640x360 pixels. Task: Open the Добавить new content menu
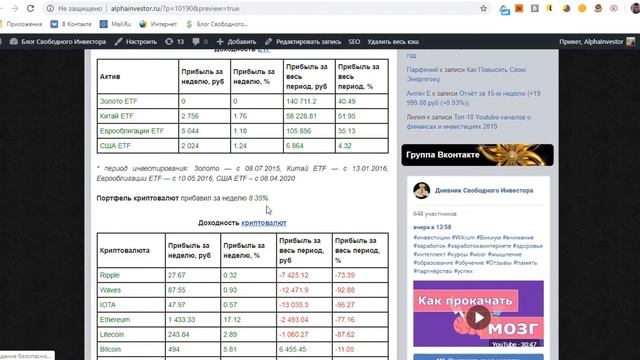click(x=236, y=42)
